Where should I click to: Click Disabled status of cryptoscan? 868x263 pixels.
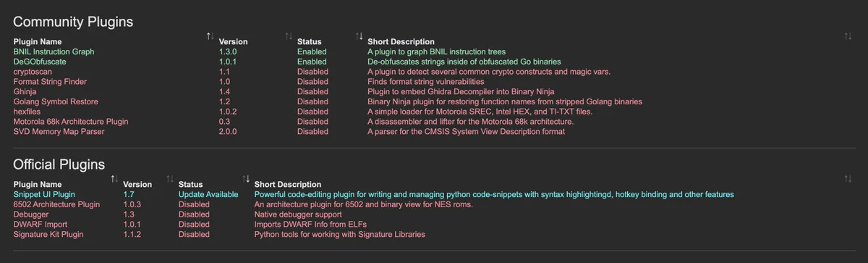click(312, 72)
